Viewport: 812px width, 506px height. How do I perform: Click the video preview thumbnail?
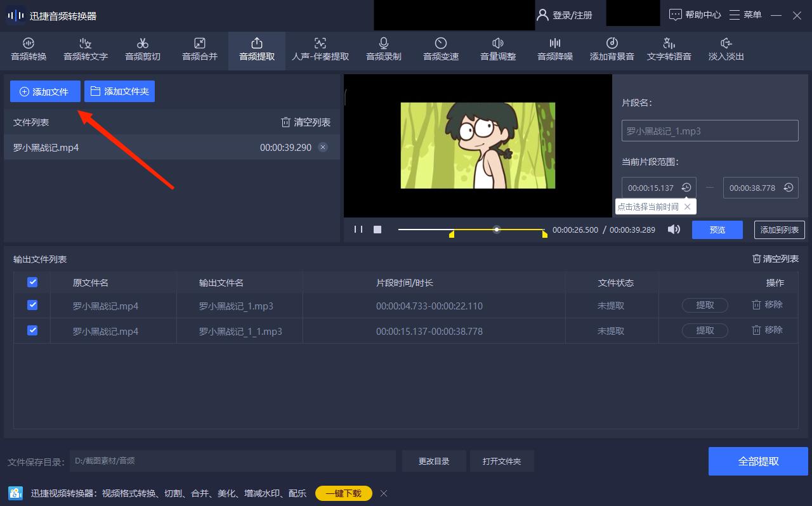(x=478, y=146)
